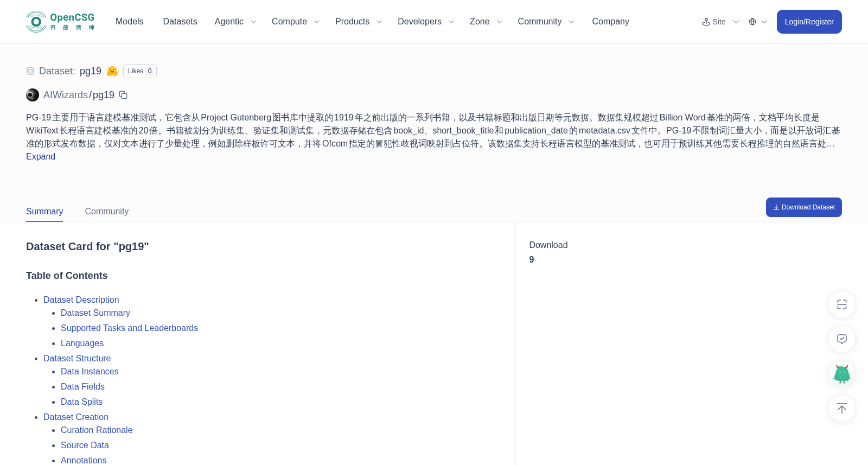Expand the Zone menu
This screenshot has height=465, width=868.
click(486, 22)
